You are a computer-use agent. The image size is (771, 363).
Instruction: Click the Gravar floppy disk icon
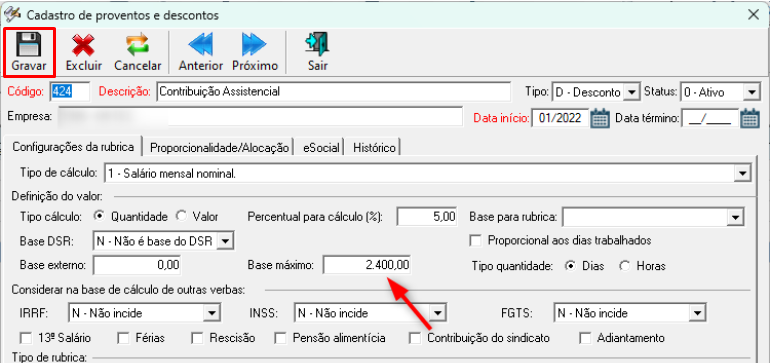click(29, 45)
